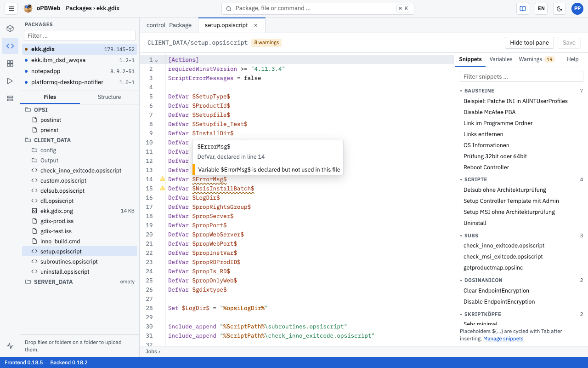This screenshot has height=368, width=588.
Task: Open the Manage snippets link
Action: [x=503, y=339]
